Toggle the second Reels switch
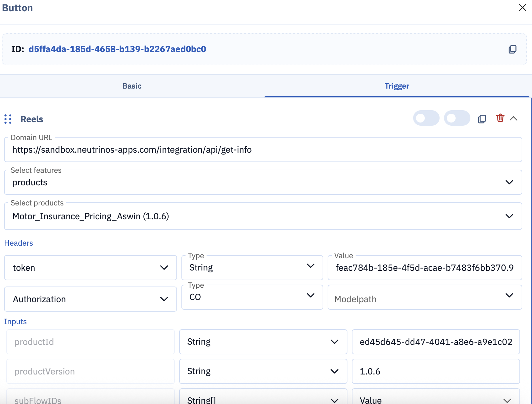Screen dimensions: 532x404 457,118
